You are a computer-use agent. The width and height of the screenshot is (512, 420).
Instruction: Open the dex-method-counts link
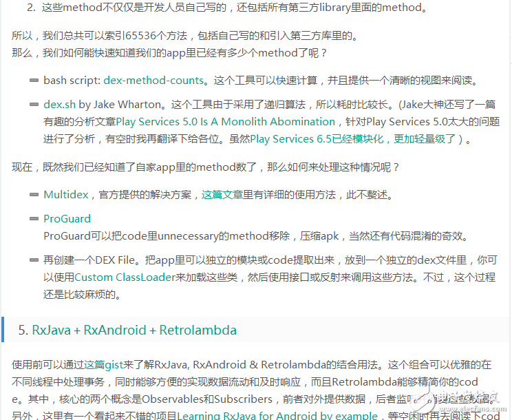pos(153,81)
